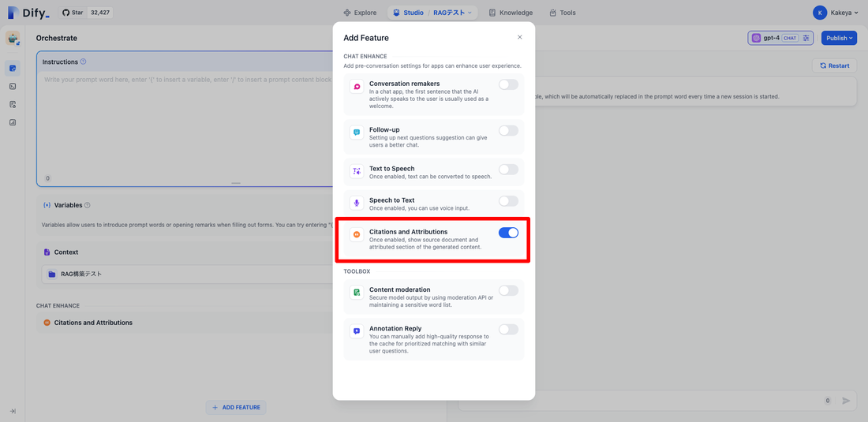Click the Speech to Text microphone icon
Viewport: 868px width, 422px height.
pyautogui.click(x=357, y=203)
